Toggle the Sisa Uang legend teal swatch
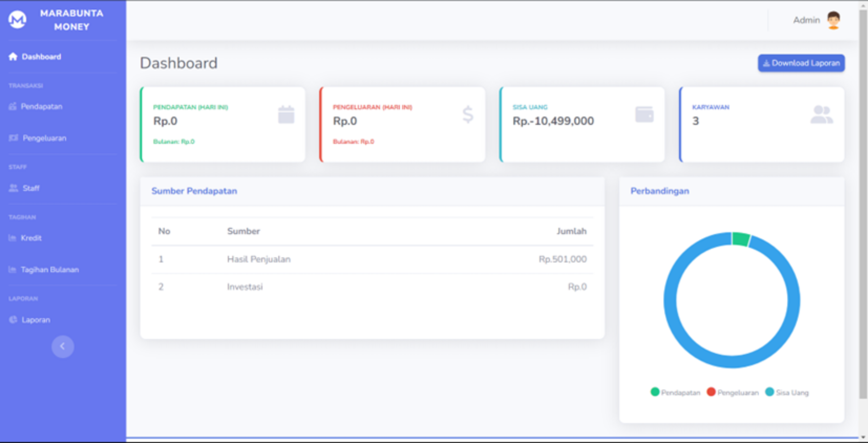 click(770, 392)
